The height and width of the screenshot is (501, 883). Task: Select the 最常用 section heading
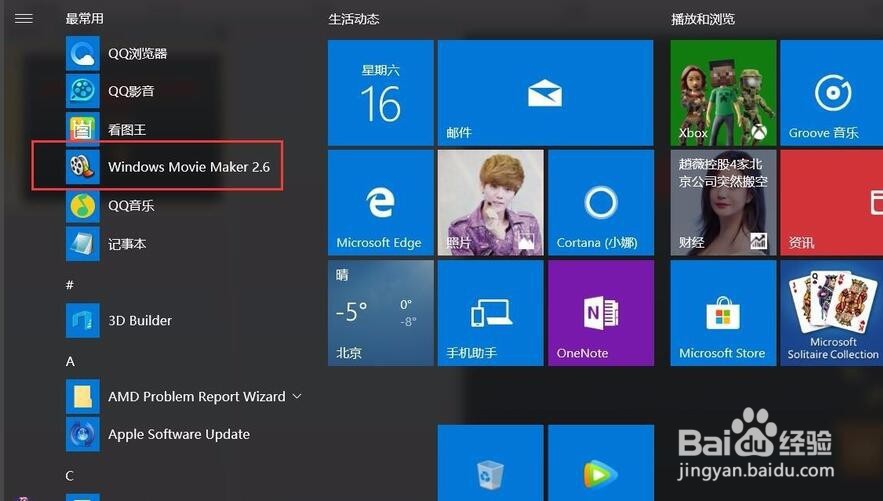point(84,19)
